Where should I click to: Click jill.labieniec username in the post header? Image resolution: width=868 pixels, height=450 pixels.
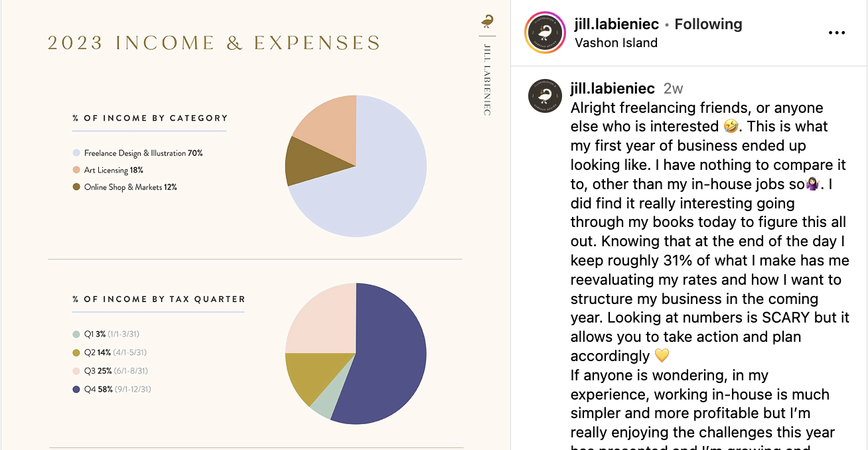[615, 23]
